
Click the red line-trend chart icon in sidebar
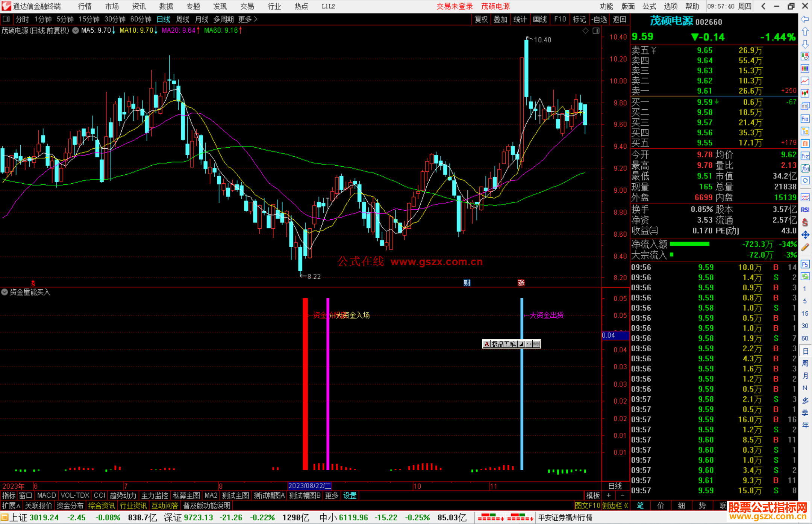point(805,81)
